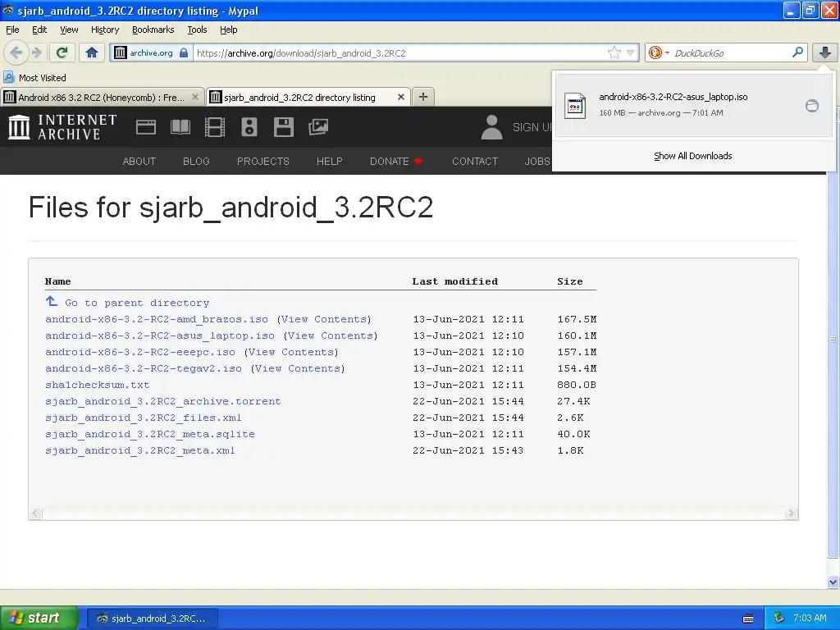Bookmark this page with the star icon
Screen dimensions: 840x630
point(614,52)
